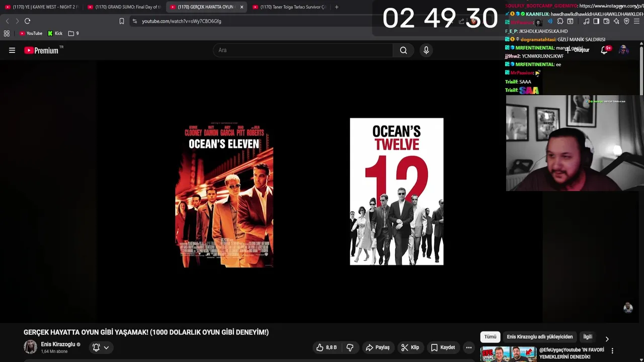
Task: Open the YouTube bookmark
Action: [31, 33]
